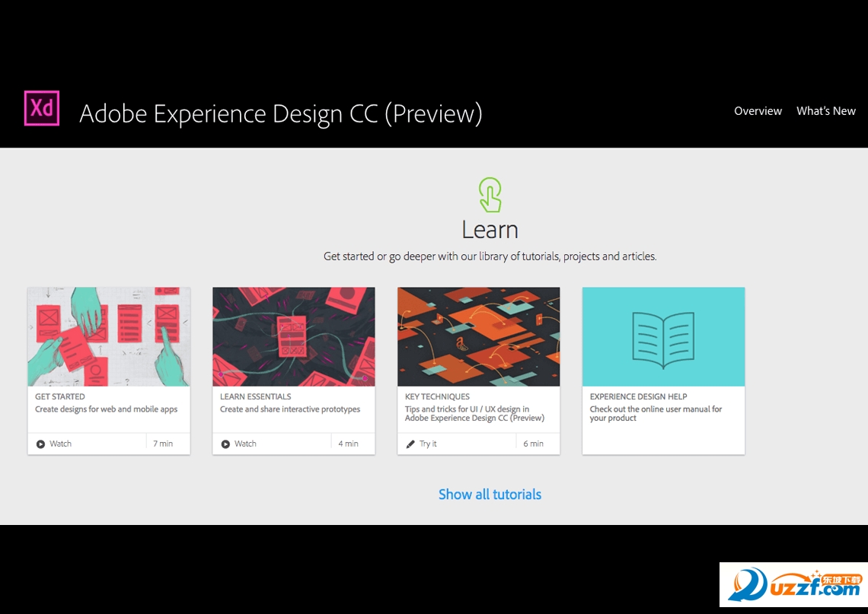The height and width of the screenshot is (614, 868).
Task: Click the EXPERIENCE DESIGN HELP card title
Action: [x=638, y=396]
